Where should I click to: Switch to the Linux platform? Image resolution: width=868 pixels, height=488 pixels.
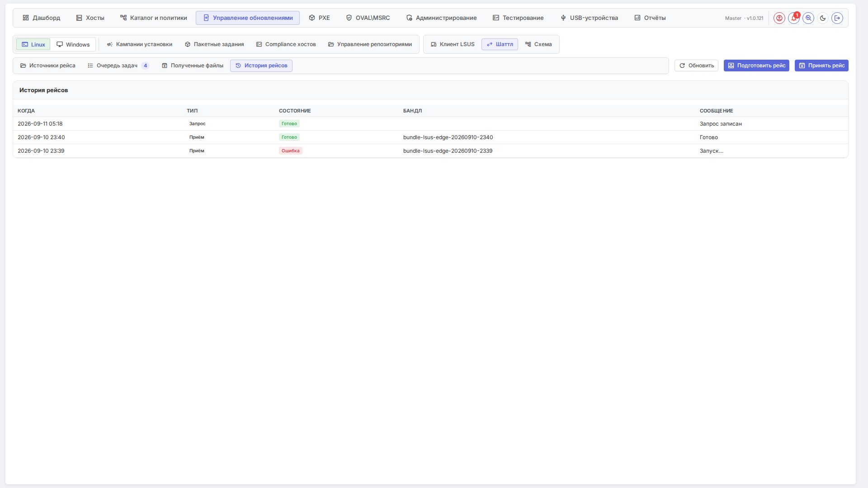[33, 44]
